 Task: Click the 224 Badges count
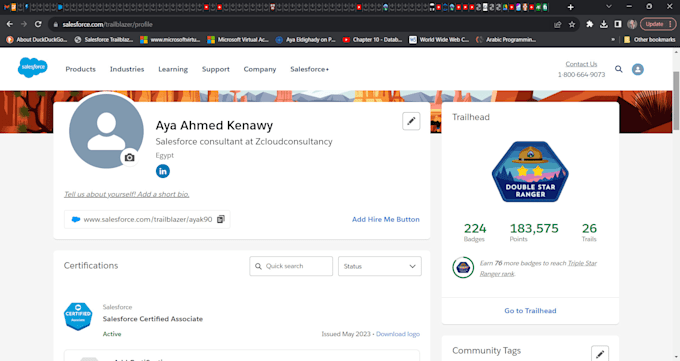click(475, 232)
